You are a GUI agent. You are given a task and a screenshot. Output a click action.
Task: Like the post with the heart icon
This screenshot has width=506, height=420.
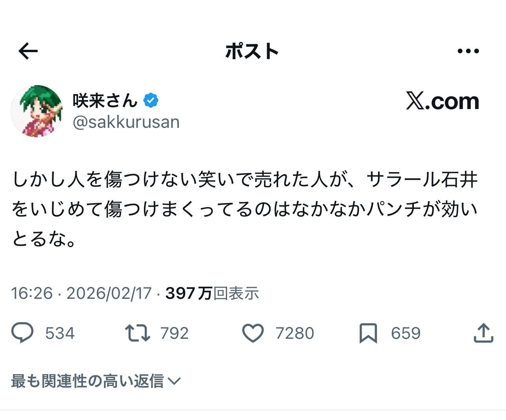click(253, 333)
